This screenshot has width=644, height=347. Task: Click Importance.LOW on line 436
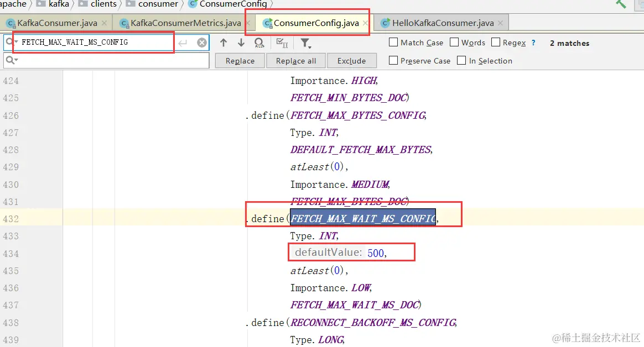pos(331,287)
